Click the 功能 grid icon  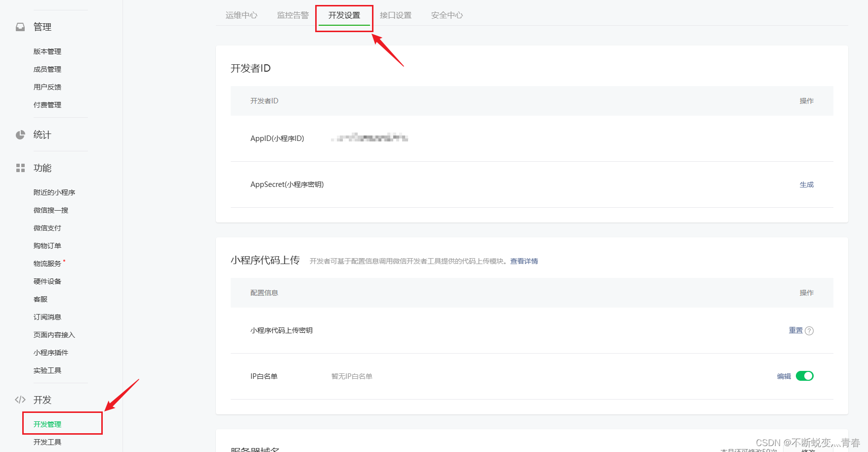(20, 168)
